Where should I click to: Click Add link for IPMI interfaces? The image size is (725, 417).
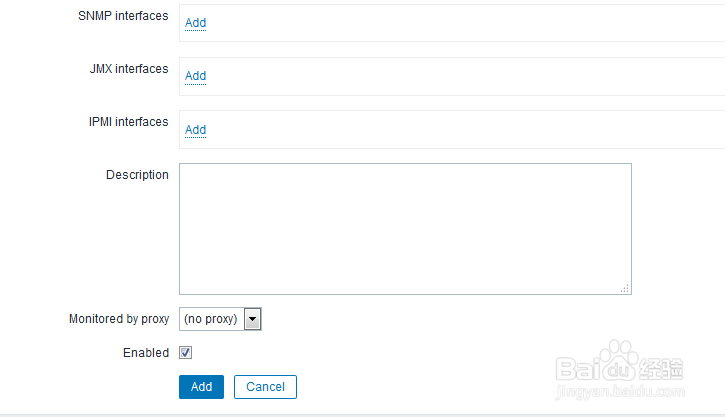point(195,130)
